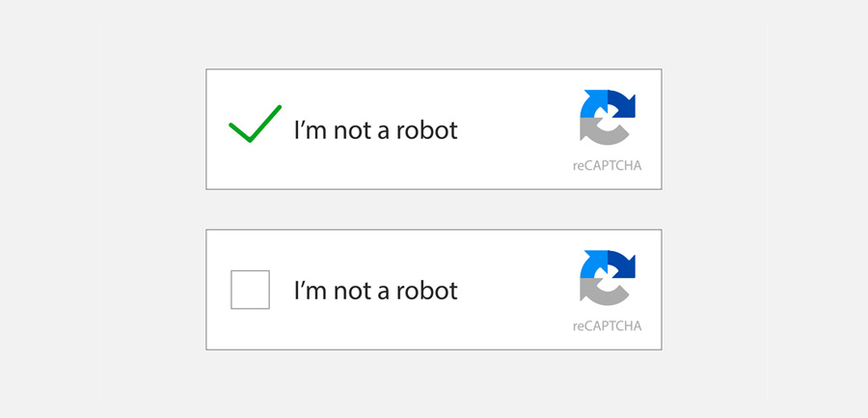Tick the empty 'I'm not a robot' checkbox
The height and width of the screenshot is (418, 868).
250,290
